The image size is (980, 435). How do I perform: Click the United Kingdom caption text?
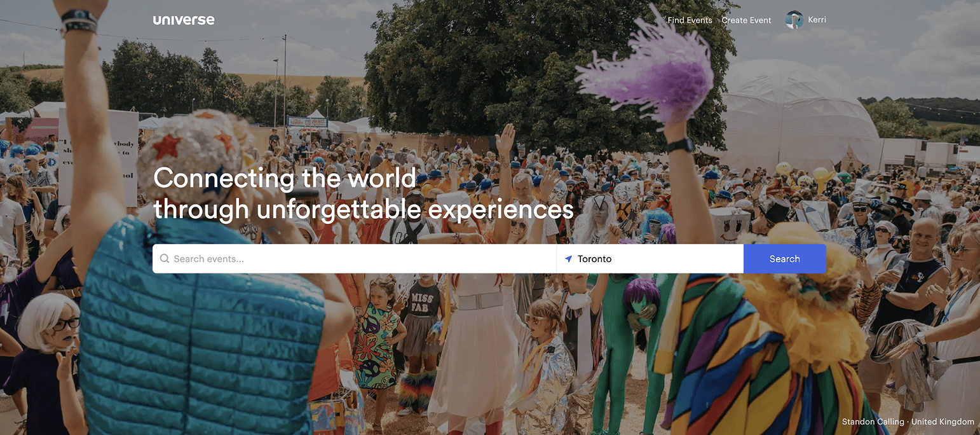click(x=943, y=422)
